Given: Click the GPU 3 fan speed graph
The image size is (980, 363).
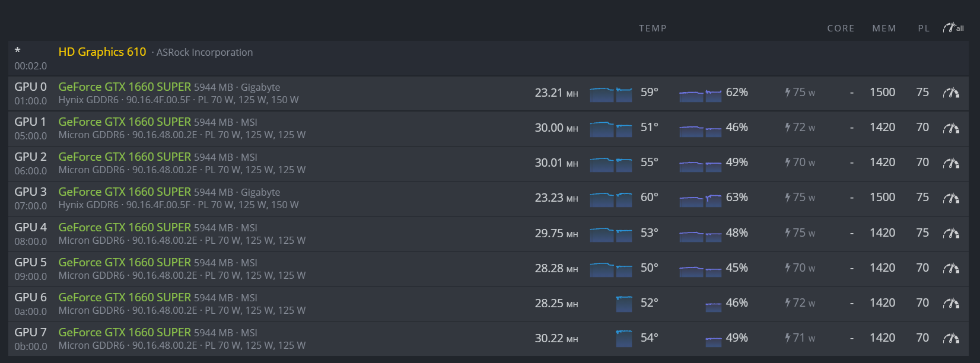Looking at the screenshot, I should [701, 199].
